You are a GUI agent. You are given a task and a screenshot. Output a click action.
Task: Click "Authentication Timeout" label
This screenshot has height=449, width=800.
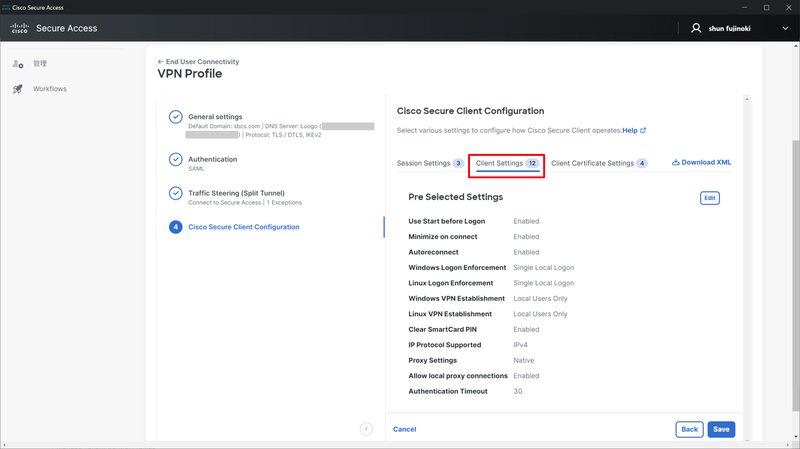(x=447, y=391)
